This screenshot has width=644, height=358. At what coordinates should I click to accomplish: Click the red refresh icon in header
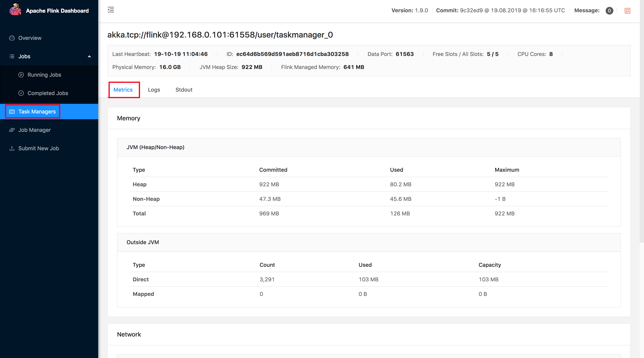point(627,11)
